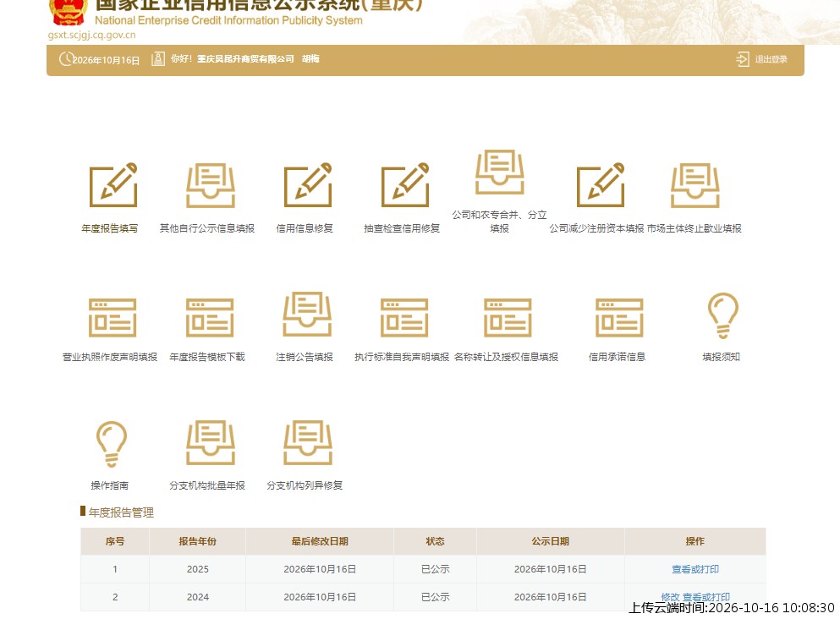Click header date 2026年10月16日 beside the clock
Image resolution: width=840 pixels, height=619 pixels.
(106, 60)
